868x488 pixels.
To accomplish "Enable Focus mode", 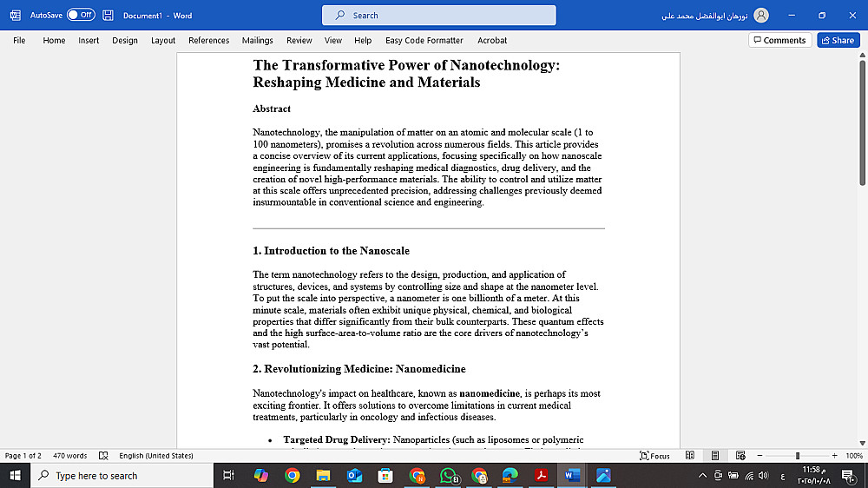I will (654, 456).
